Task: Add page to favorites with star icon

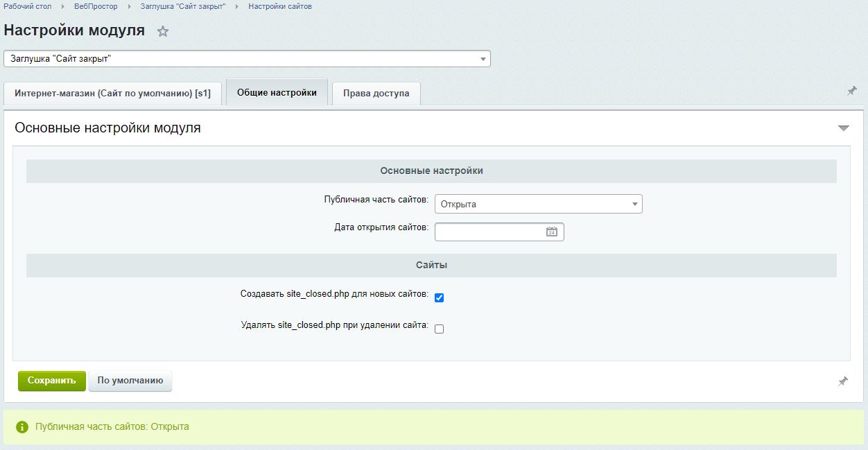Action: click(163, 31)
